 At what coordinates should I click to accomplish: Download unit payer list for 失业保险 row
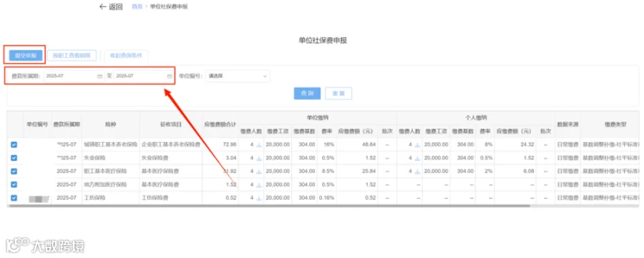pyautogui.click(x=259, y=158)
